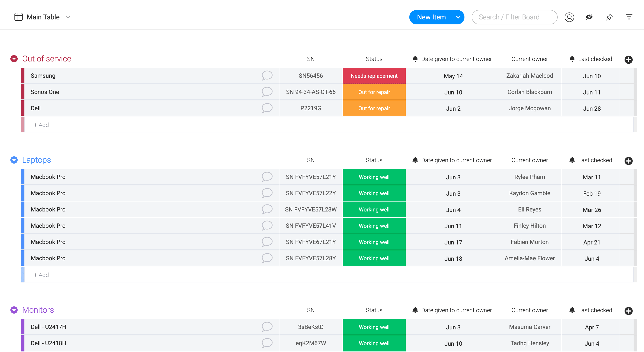Open comments bubble for Samsung row
The image size is (644, 352).
267,75
